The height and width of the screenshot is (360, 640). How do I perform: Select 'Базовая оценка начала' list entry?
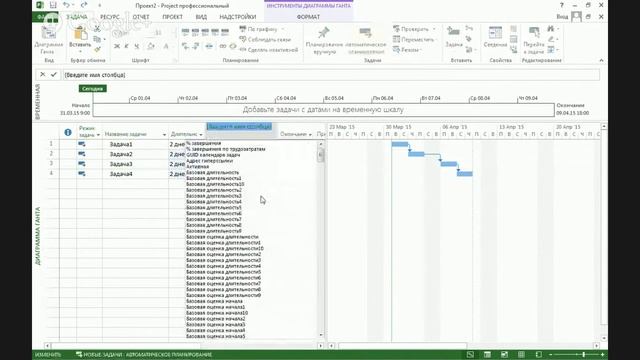(x=214, y=301)
